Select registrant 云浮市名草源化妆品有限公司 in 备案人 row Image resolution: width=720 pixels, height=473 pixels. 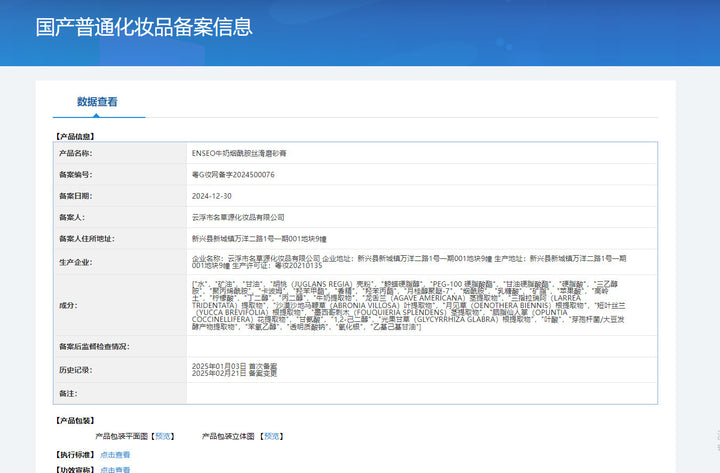click(238, 217)
